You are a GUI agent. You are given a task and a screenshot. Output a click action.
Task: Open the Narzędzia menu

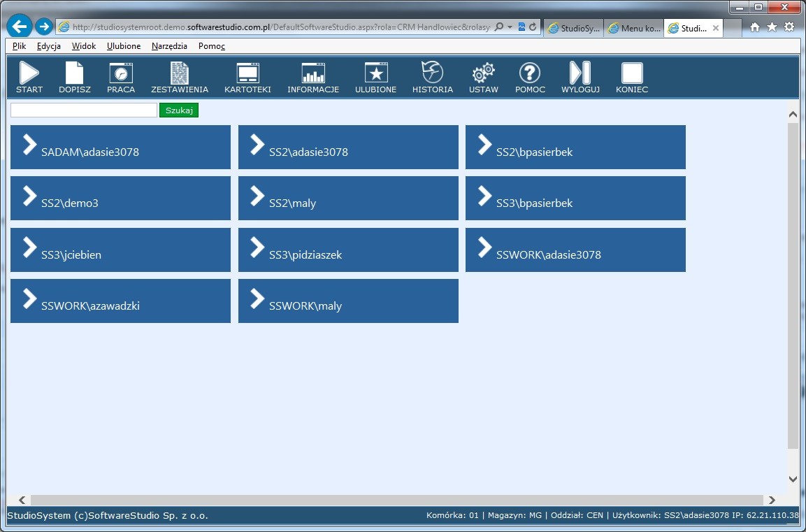[169, 45]
